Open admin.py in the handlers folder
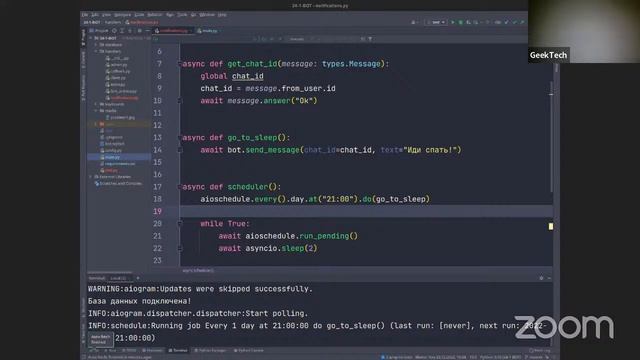The width and height of the screenshot is (640, 360). (117, 64)
